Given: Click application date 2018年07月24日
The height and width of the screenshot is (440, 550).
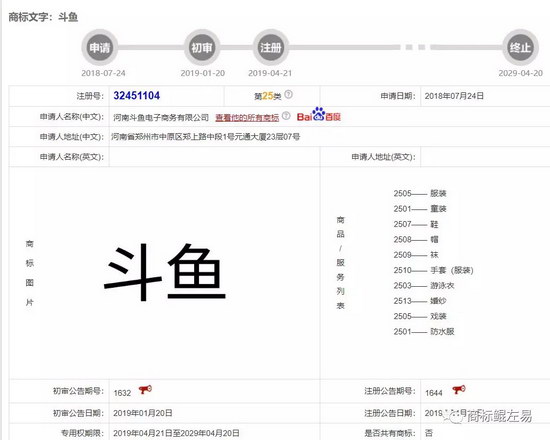Looking at the screenshot, I should (454, 96).
